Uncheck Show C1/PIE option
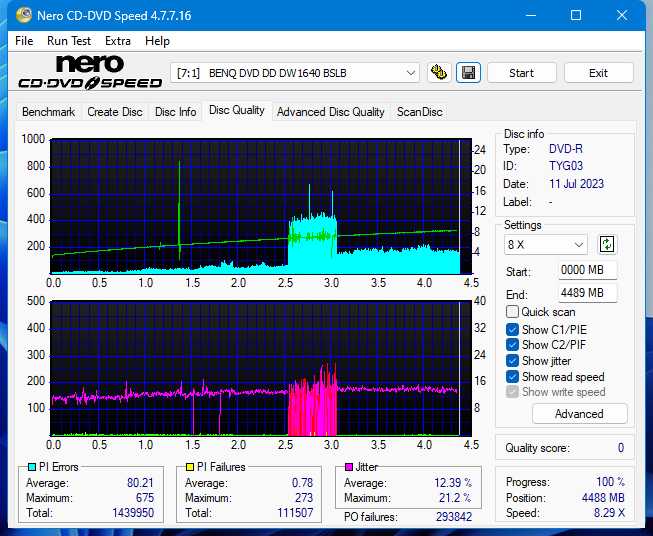 pyautogui.click(x=512, y=329)
